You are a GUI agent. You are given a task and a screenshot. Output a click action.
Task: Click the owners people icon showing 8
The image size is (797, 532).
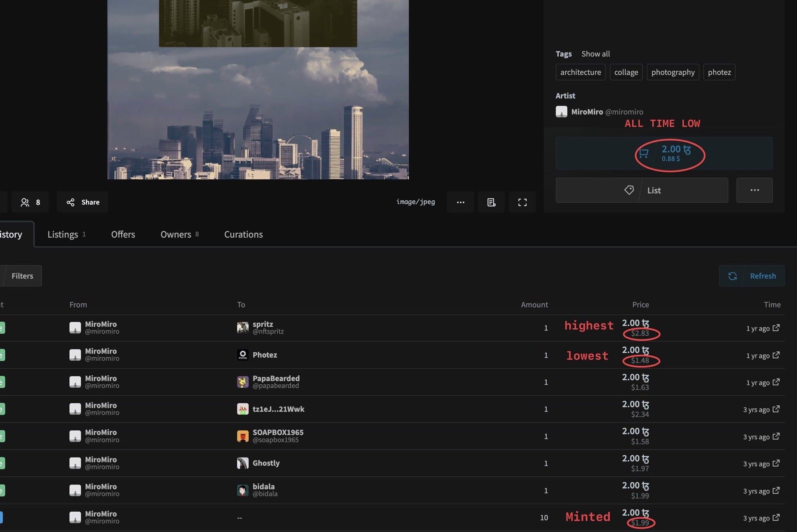[30, 202]
